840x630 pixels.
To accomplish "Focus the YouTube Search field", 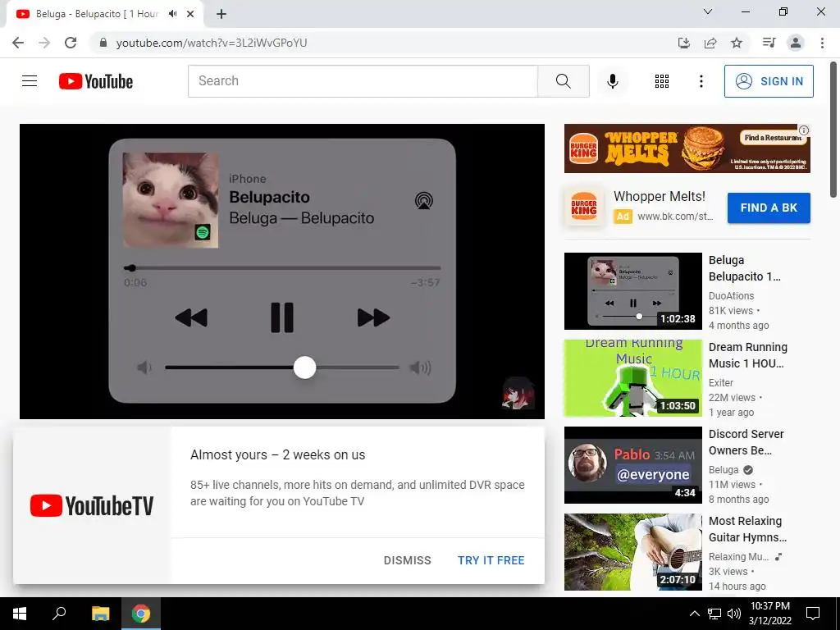I will (363, 81).
